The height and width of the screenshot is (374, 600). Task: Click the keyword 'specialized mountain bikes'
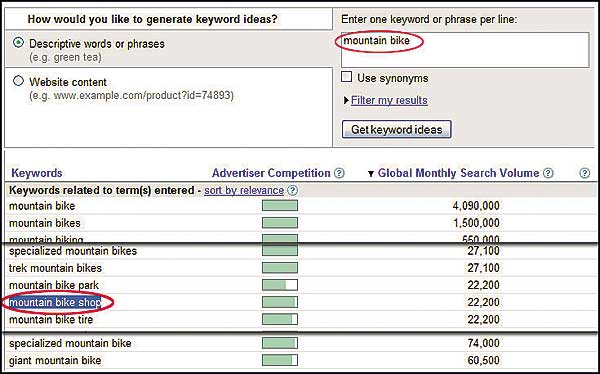coord(73,251)
